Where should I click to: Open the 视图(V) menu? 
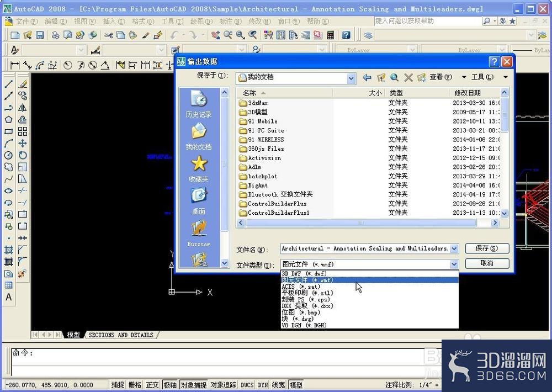point(85,22)
